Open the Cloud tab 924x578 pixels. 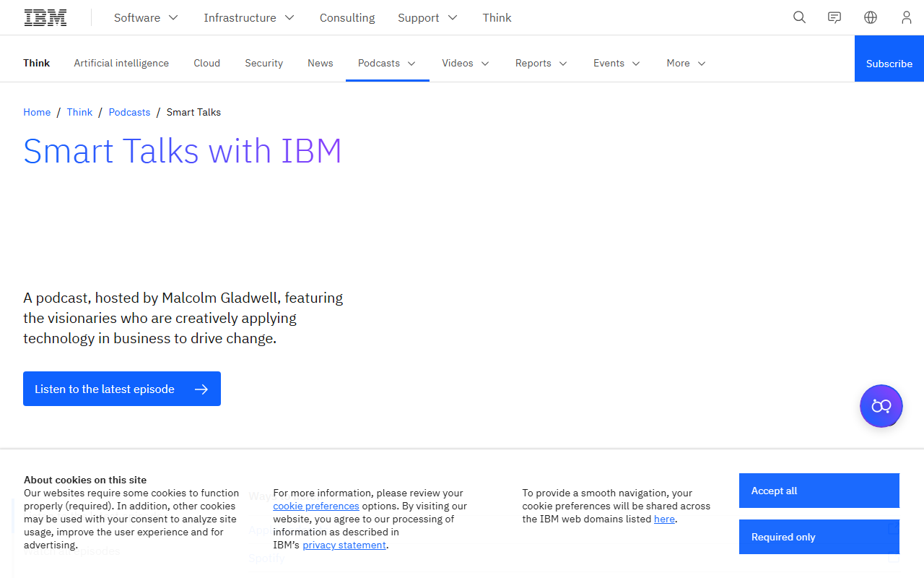206,63
